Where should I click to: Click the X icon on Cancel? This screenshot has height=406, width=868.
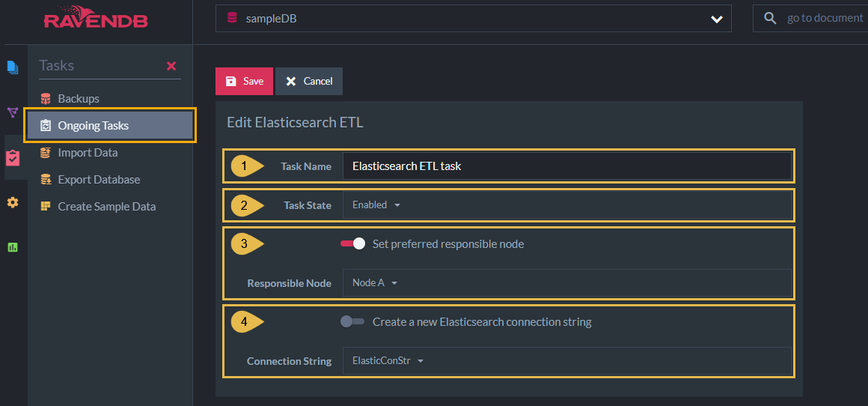[290, 82]
